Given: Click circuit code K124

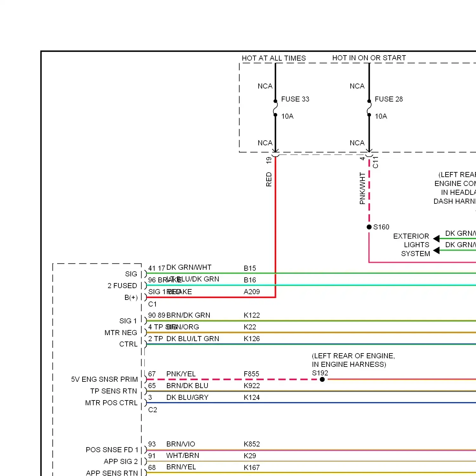Looking at the screenshot, I should [x=252, y=397].
